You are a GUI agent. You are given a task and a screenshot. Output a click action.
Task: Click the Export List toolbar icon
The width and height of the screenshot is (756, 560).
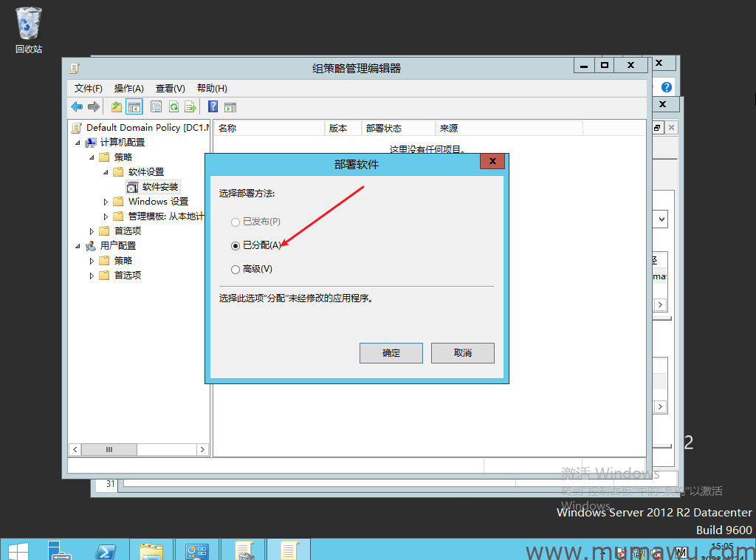tap(190, 106)
